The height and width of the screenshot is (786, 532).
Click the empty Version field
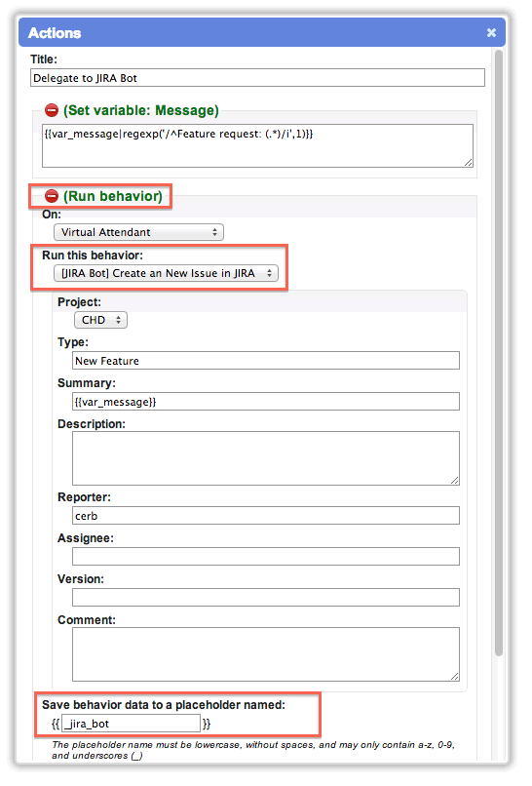(x=265, y=598)
